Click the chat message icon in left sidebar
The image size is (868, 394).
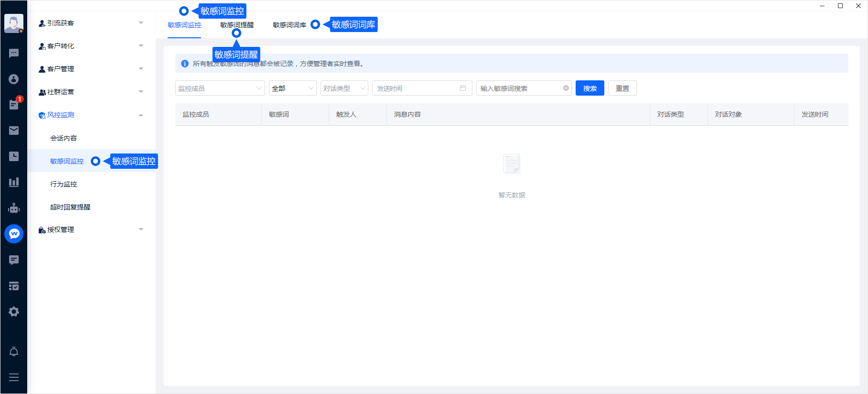tap(14, 53)
